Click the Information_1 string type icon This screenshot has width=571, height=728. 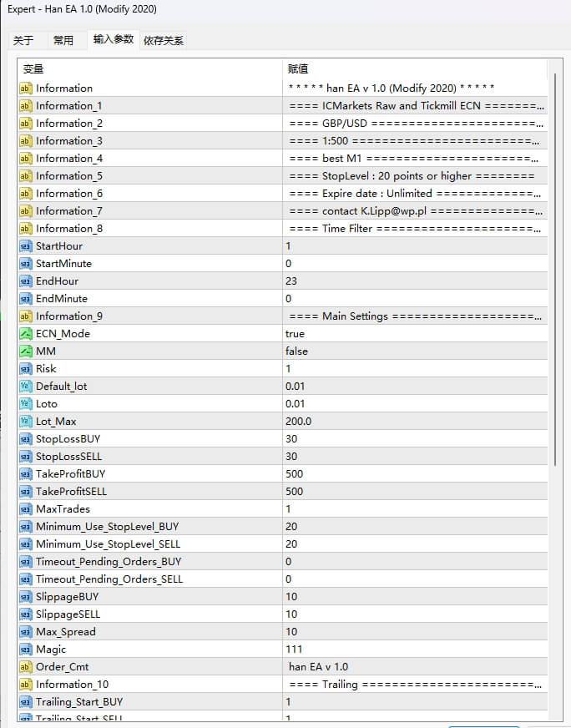pos(25,106)
